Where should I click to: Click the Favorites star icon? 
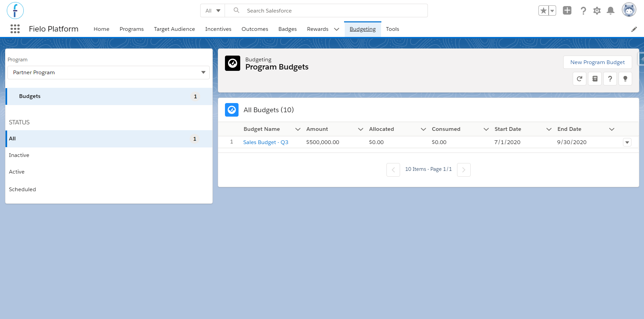[544, 11]
